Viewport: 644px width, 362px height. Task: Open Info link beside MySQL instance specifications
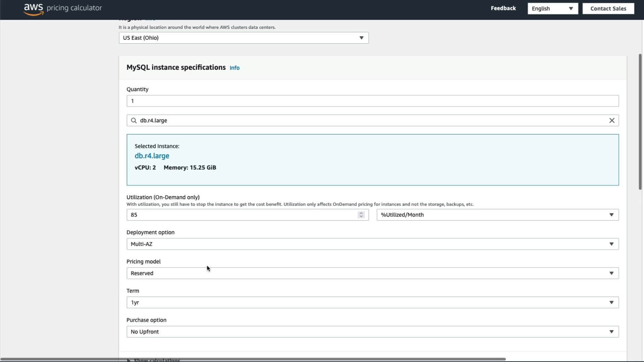click(234, 68)
